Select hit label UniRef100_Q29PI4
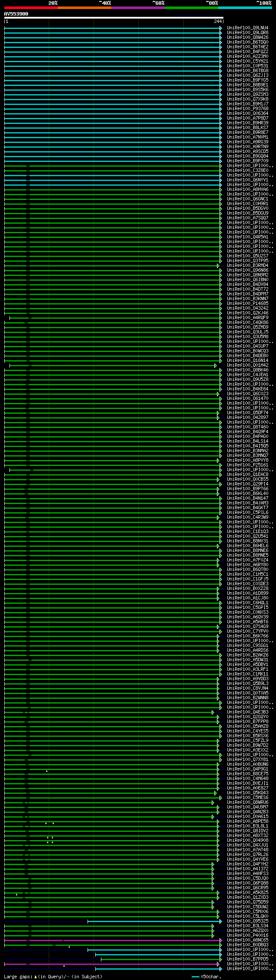 248,484
